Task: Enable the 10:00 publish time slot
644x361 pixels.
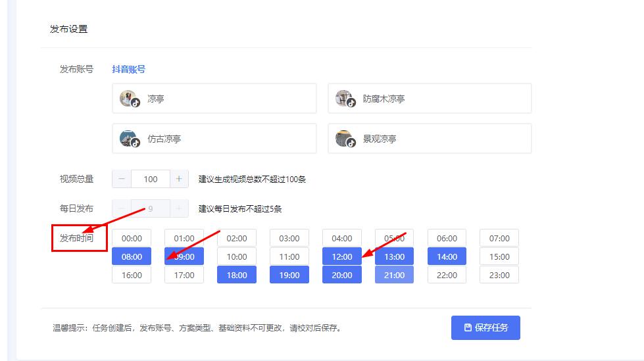Action: [x=237, y=256]
